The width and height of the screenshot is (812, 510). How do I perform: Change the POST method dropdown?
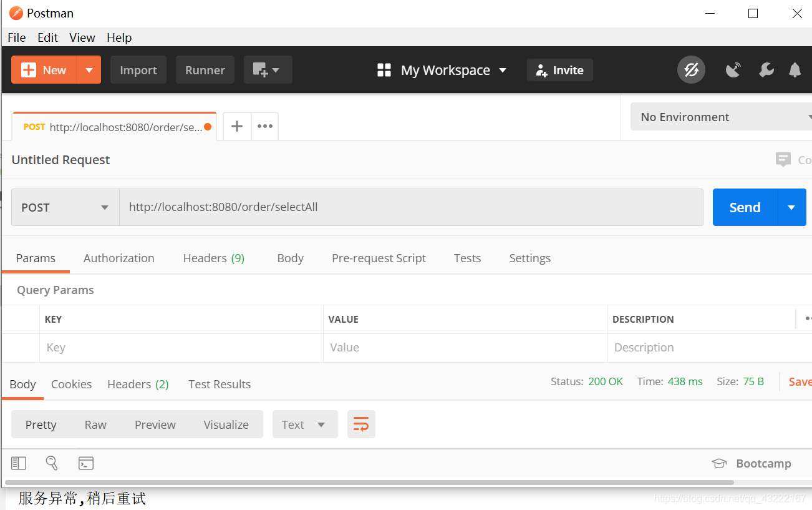pos(65,207)
